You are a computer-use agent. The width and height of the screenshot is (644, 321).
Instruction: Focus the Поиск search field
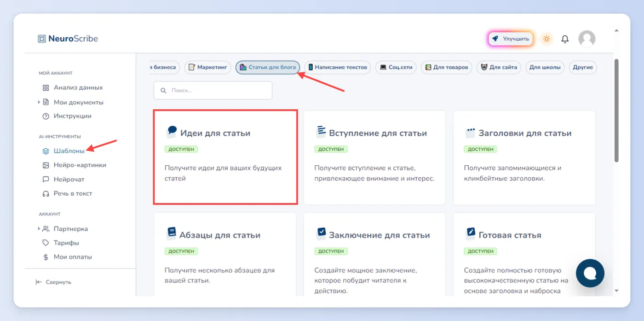click(213, 91)
